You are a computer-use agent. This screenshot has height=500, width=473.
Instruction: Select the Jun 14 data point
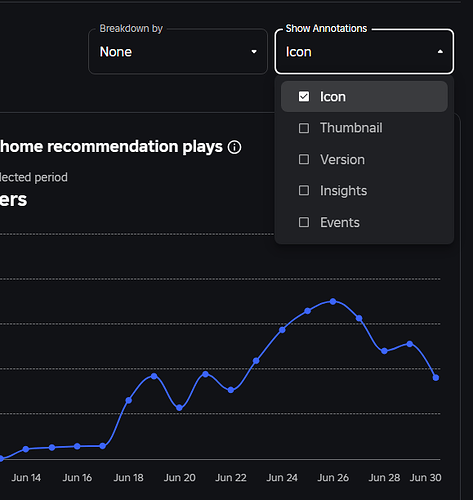(26, 449)
